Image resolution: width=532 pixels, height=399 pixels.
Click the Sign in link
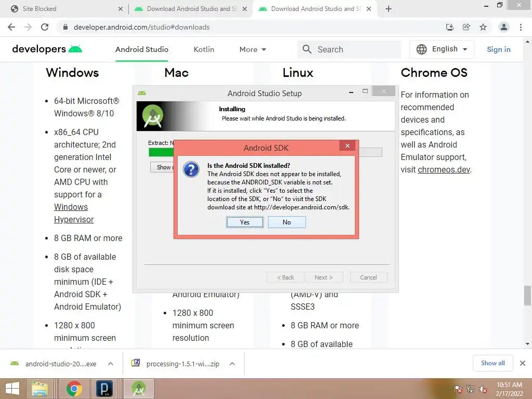click(498, 49)
